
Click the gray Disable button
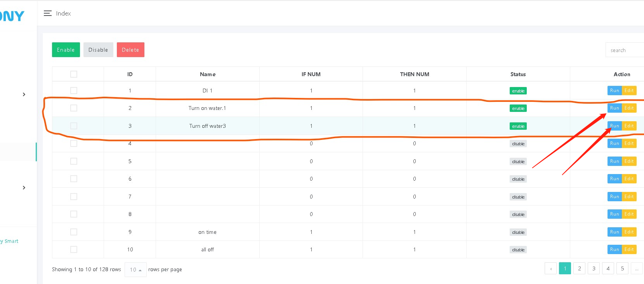[98, 50]
